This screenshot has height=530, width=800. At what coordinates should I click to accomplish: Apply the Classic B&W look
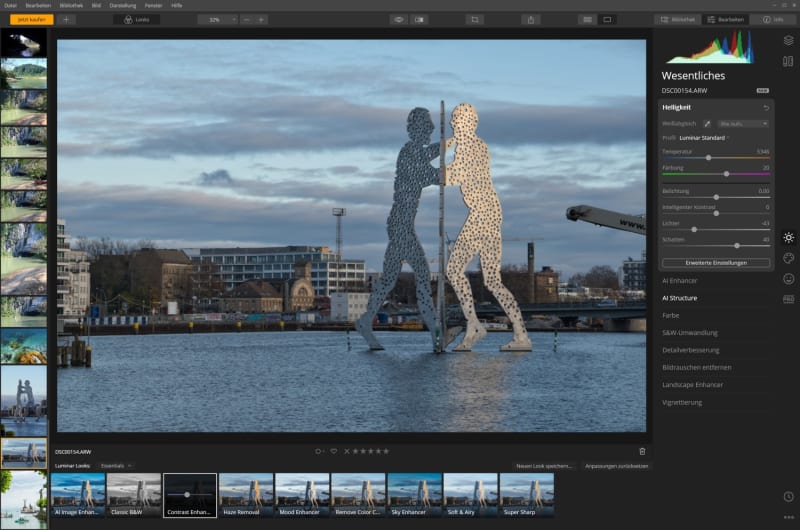(x=134, y=495)
